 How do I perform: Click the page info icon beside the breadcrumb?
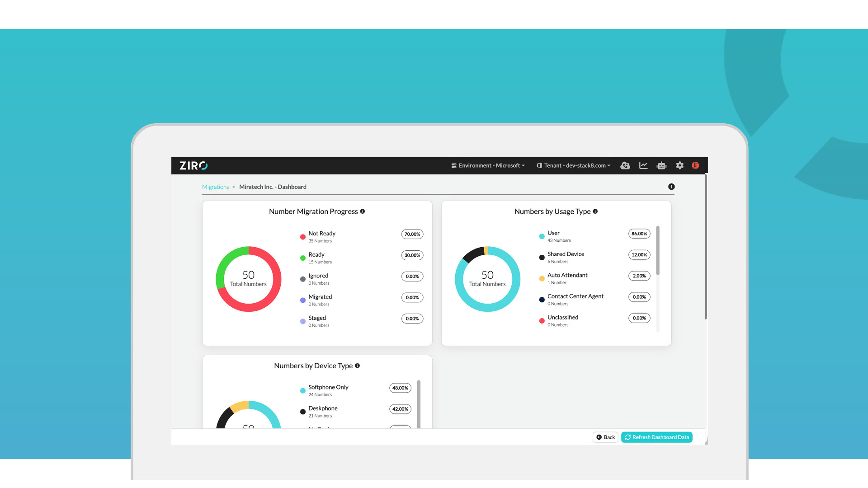pyautogui.click(x=671, y=187)
